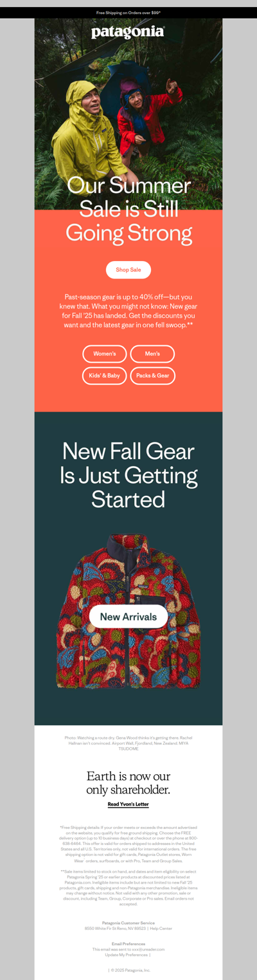The height and width of the screenshot is (980, 257).
Task: Open the Read Yvon's Letter link
Action: pyautogui.click(x=128, y=804)
